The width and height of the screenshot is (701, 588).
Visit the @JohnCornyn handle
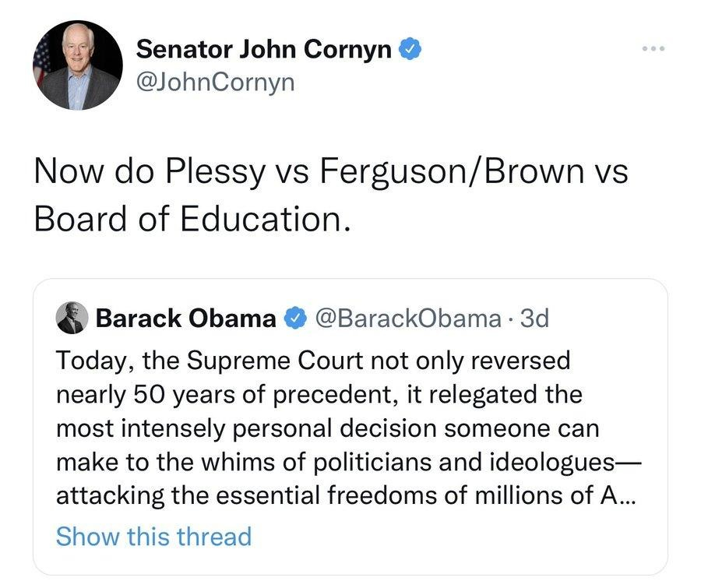coord(216,82)
